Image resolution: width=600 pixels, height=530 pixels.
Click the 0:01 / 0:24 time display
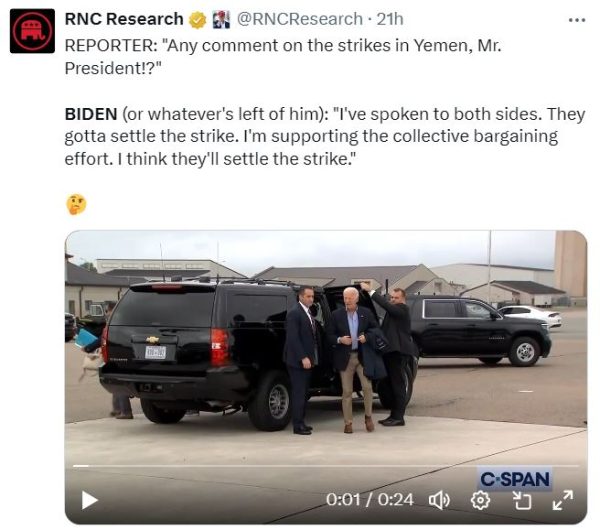coord(369,499)
